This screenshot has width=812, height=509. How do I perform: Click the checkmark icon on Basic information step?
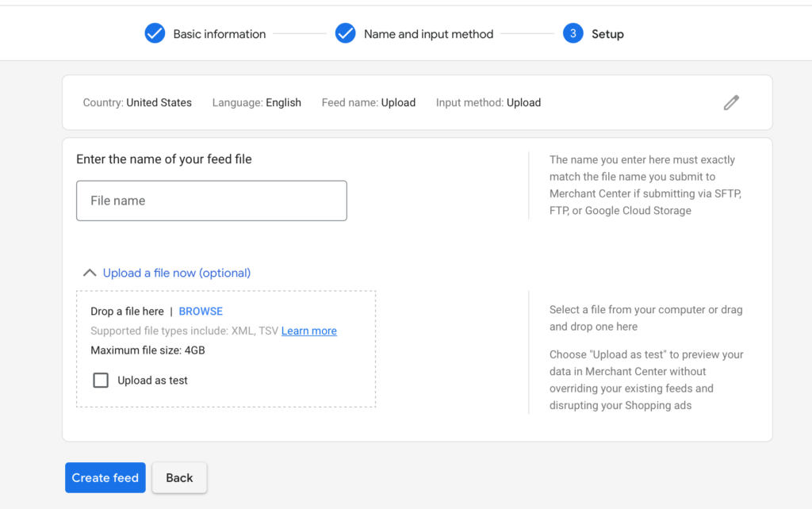pos(155,33)
